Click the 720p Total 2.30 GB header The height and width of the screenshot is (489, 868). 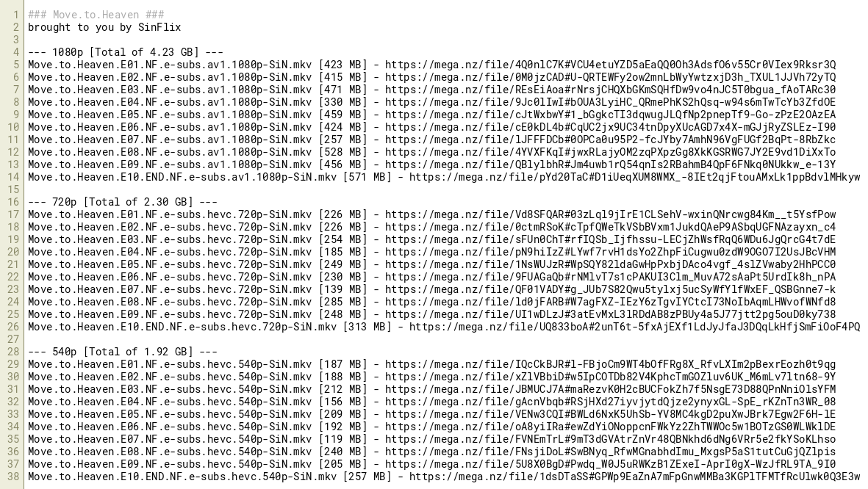coord(123,202)
